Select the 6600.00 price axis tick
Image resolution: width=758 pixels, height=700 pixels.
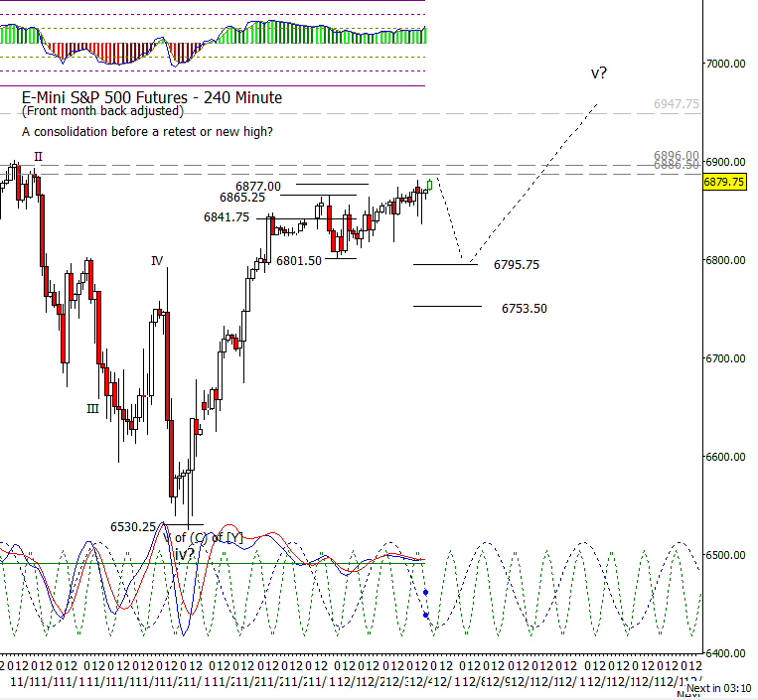click(725, 457)
